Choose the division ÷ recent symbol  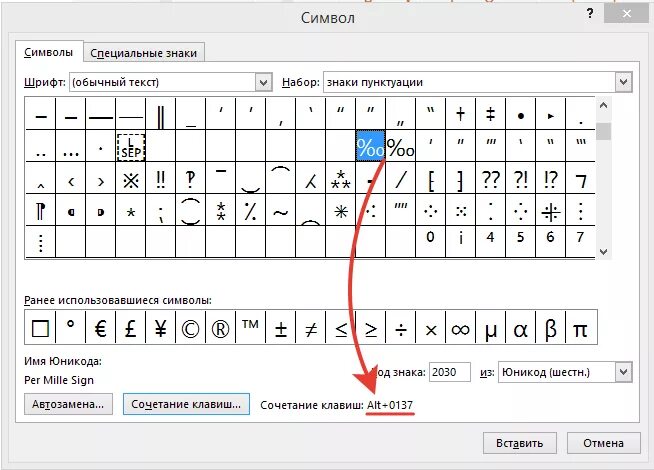tap(400, 328)
